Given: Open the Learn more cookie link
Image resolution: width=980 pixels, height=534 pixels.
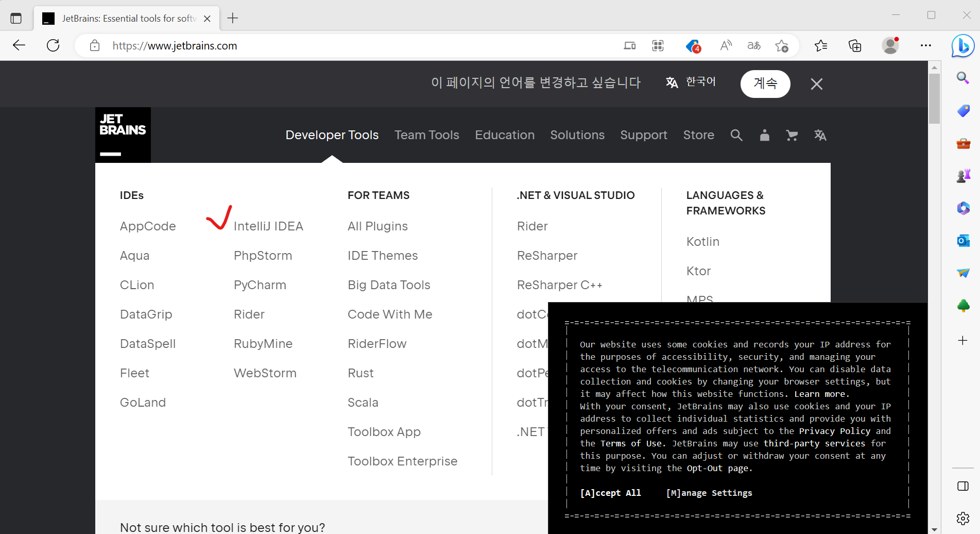Looking at the screenshot, I should (819, 394).
